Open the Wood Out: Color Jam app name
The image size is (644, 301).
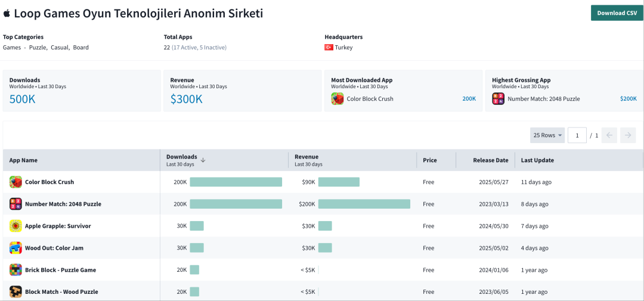click(x=54, y=248)
